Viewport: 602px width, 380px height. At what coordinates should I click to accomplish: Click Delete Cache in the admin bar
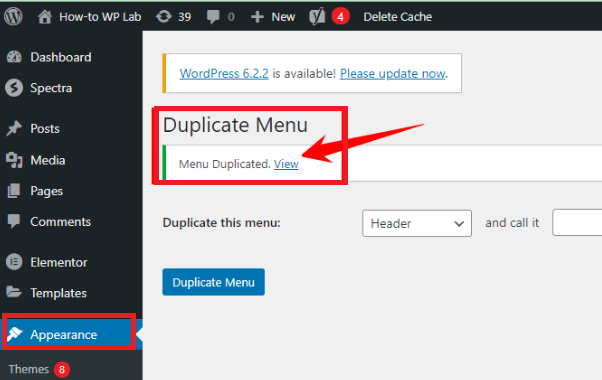click(398, 17)
